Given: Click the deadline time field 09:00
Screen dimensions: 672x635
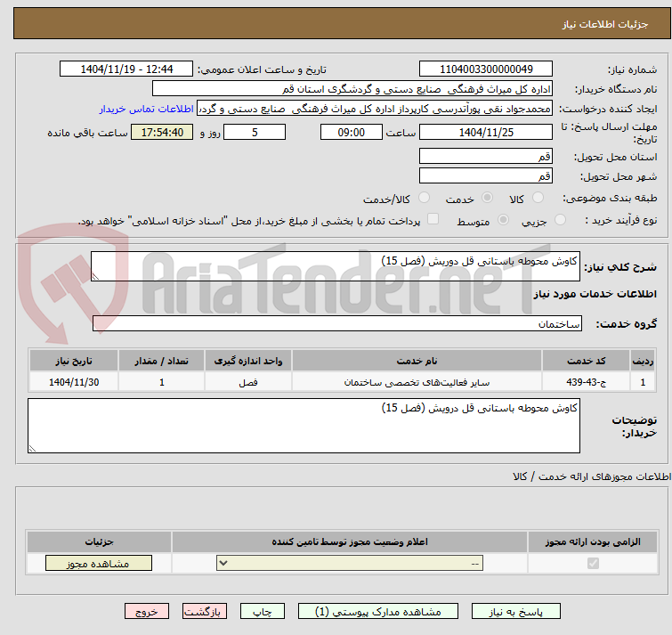Looking at the screenshot, I should (x=352, y=132).
